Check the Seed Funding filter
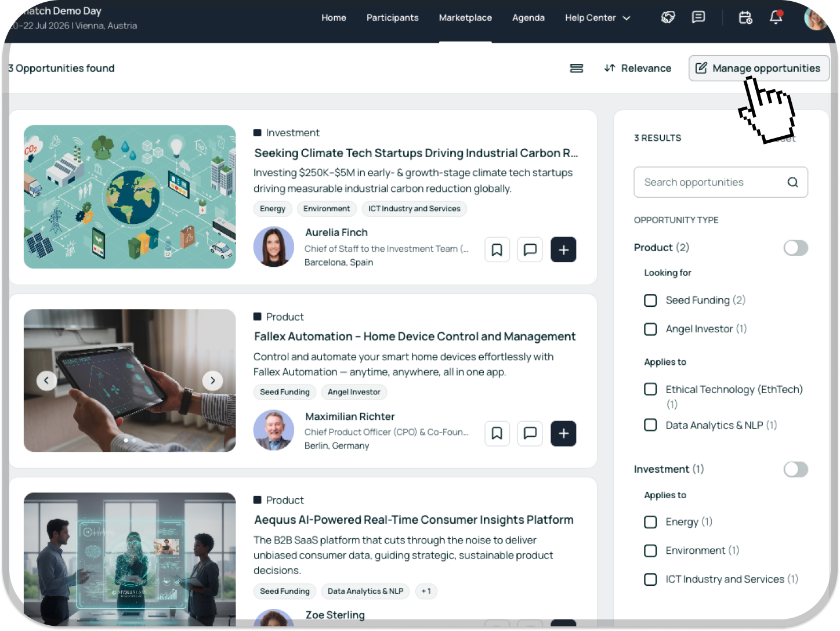The height and width of the screenshot is (631, 840). tap(650, 300)
